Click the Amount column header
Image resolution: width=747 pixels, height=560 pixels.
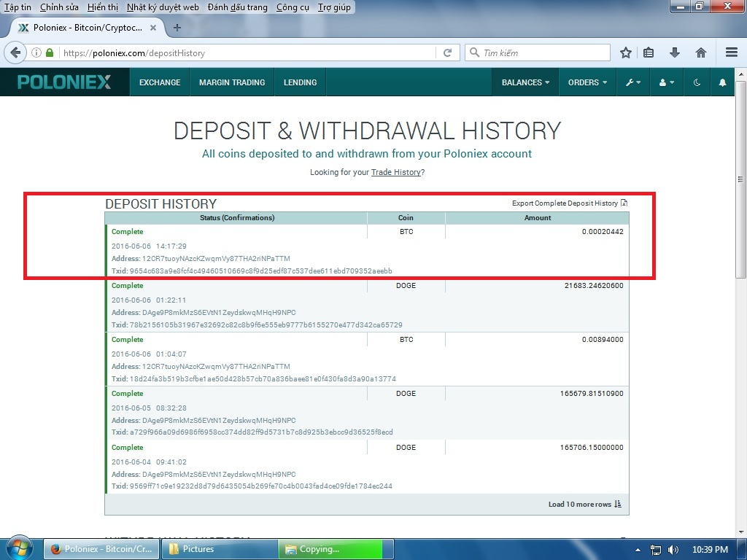click(x=538, y=217)
